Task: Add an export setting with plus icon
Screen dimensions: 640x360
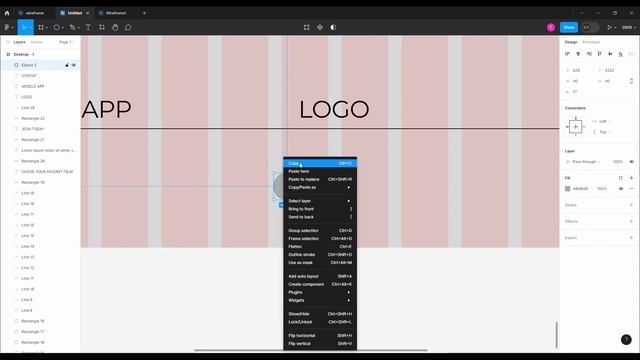Action: [631, 238]
